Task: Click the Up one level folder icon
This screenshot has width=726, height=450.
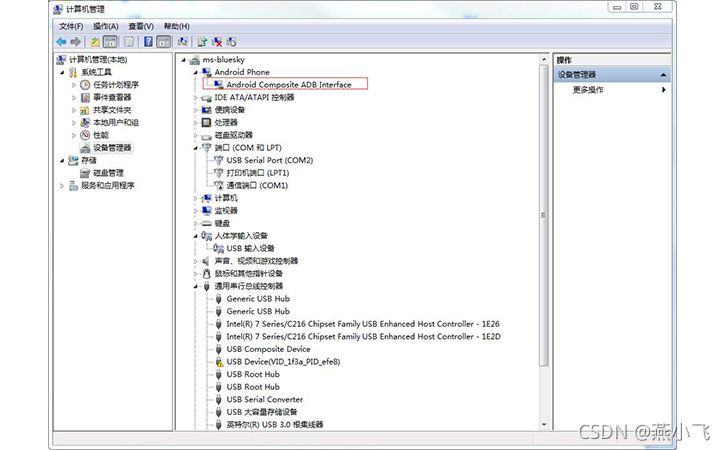Action: click(95, 42)
